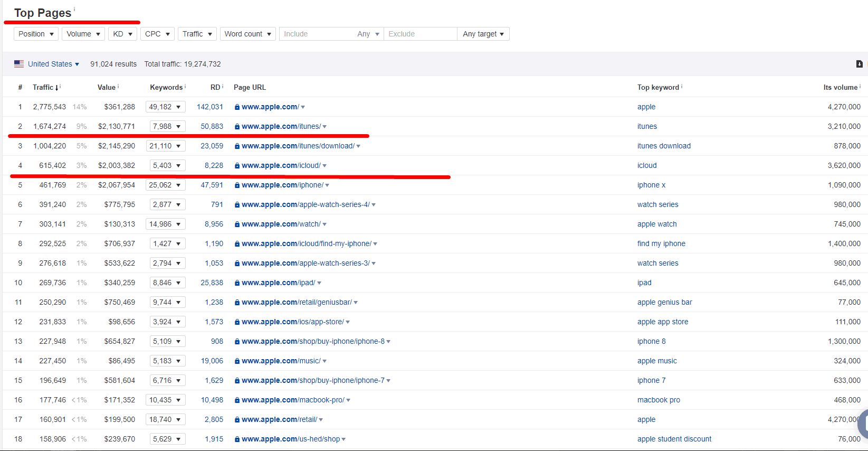
Task: Open the www.apple.com/ page link
Action: click(x=270, y=107)
